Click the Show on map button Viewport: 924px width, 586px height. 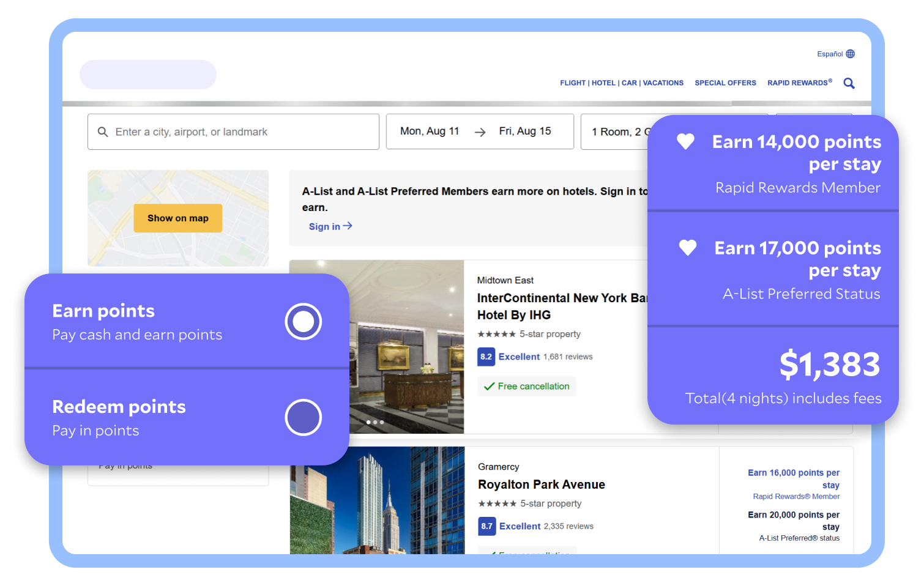[x=178, y=218]
